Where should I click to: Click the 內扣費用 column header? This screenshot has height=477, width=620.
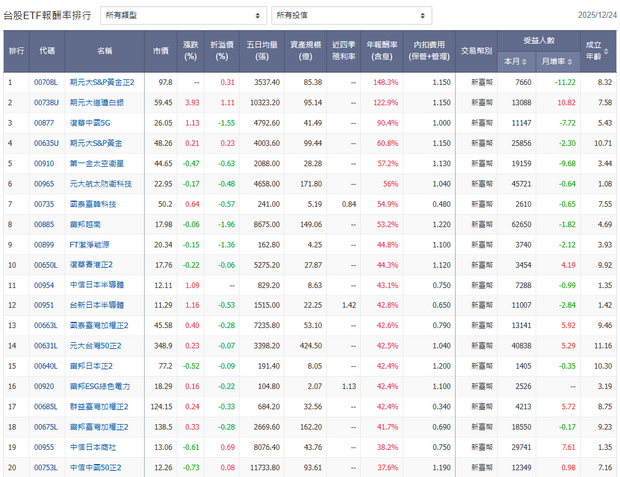point(427,50)
